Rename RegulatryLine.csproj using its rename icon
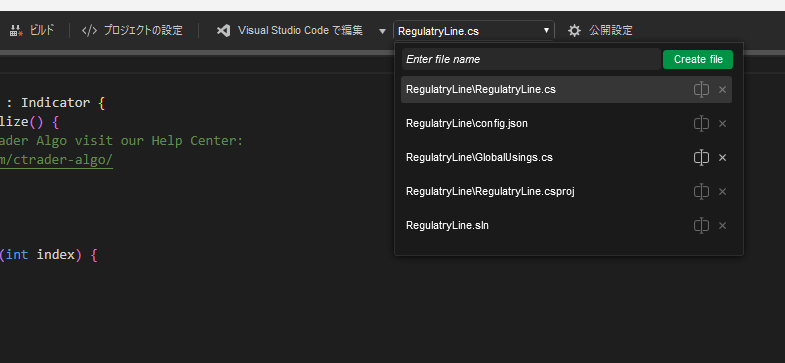This screenshot has width=785, height=363. (x=701, y=192)
